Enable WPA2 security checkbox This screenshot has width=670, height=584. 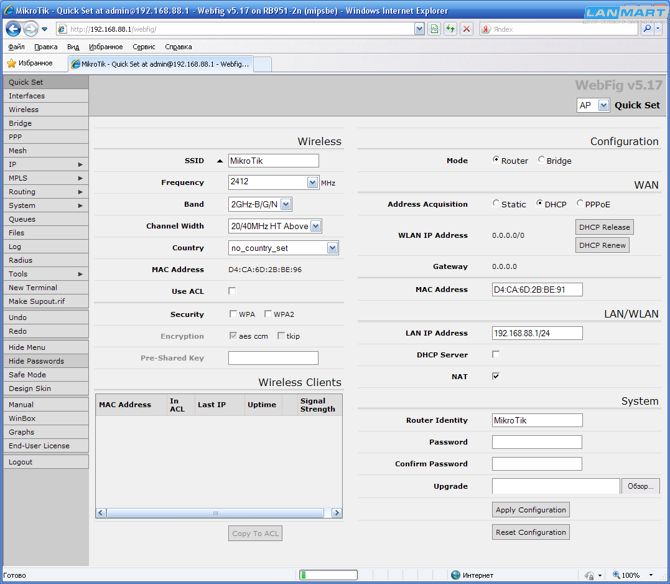pyautogui.click(x=268, y=314)
